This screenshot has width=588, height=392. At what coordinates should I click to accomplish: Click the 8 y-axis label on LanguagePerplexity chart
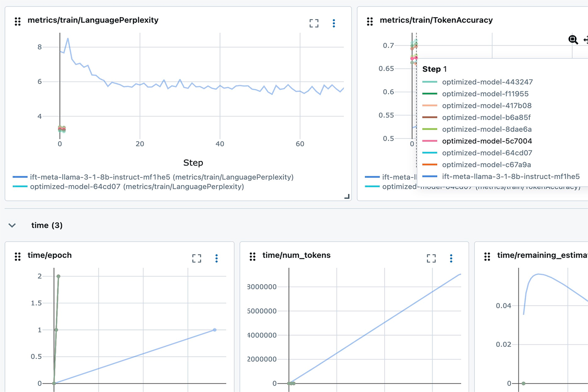tap(40, 47)
